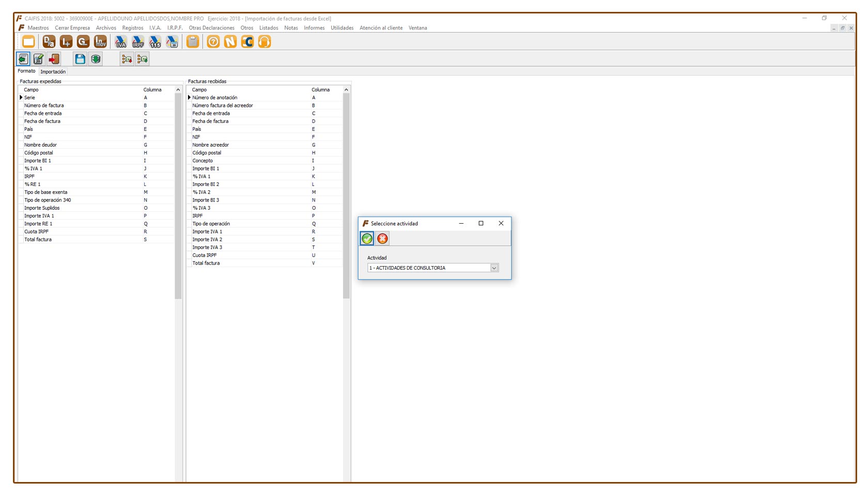This screenshot has height=497, width=868.
Task: Select 'Número de anotación' row
Action: pos(265,98)
